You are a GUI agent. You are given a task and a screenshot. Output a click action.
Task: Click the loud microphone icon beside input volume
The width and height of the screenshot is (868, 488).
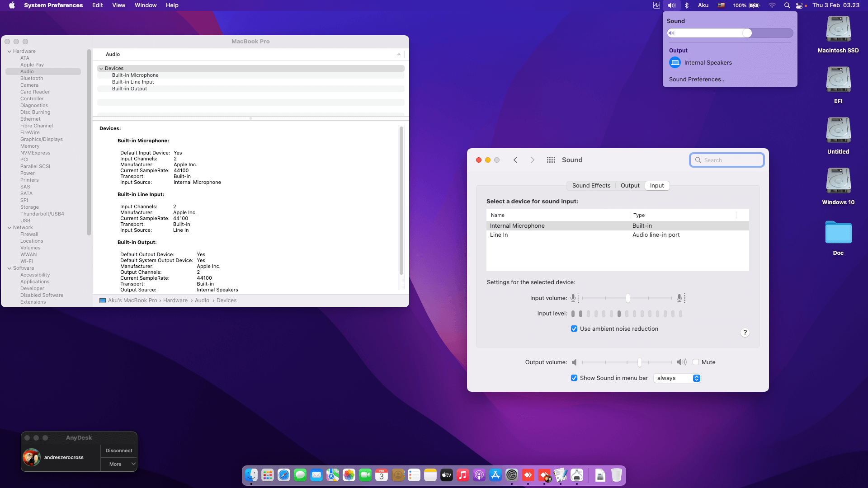click(x=679, y=298)
